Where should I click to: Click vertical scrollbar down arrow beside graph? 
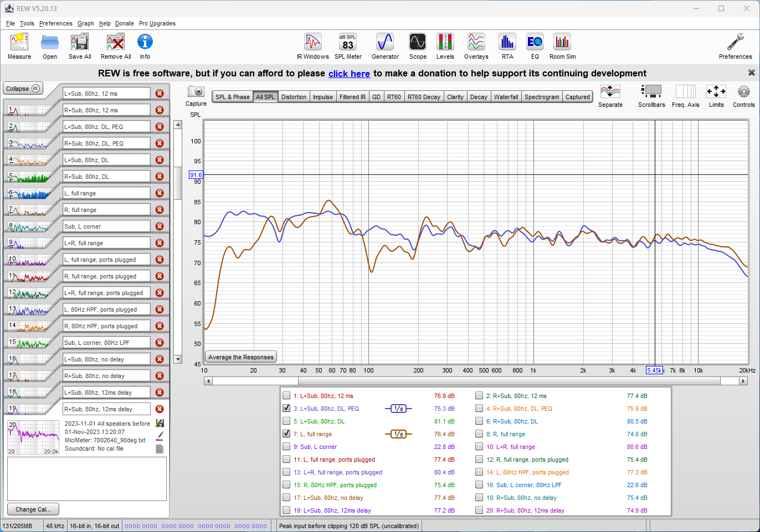pos(178,359)
